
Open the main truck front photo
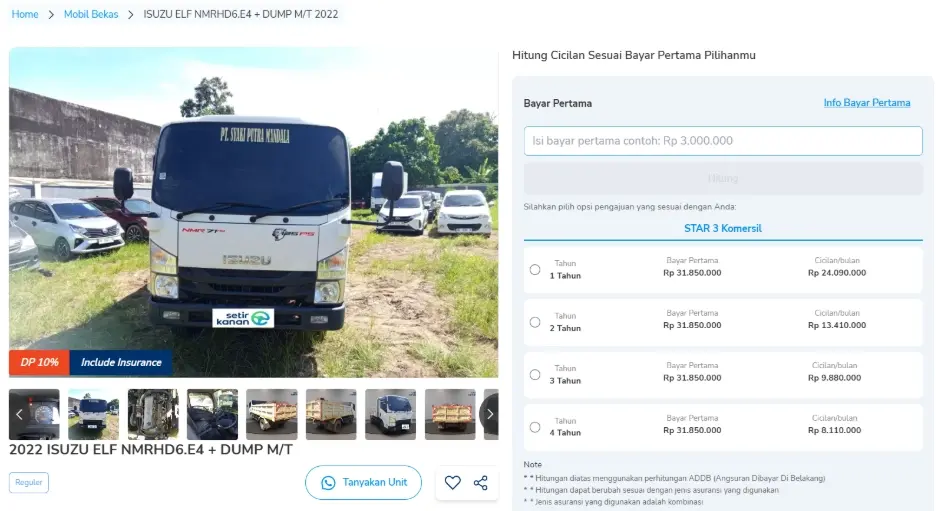[x=253, y=210]
